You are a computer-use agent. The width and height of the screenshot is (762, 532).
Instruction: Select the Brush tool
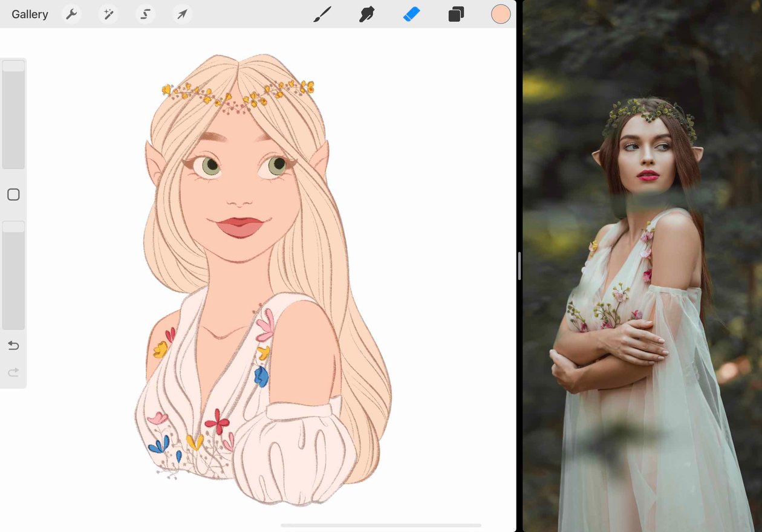(322, 14)
